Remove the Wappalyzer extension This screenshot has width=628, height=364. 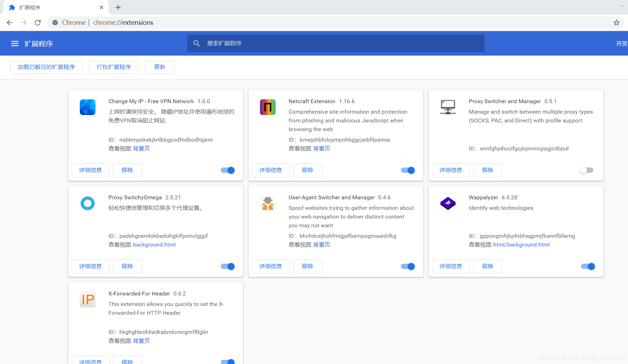coord(488,266)
